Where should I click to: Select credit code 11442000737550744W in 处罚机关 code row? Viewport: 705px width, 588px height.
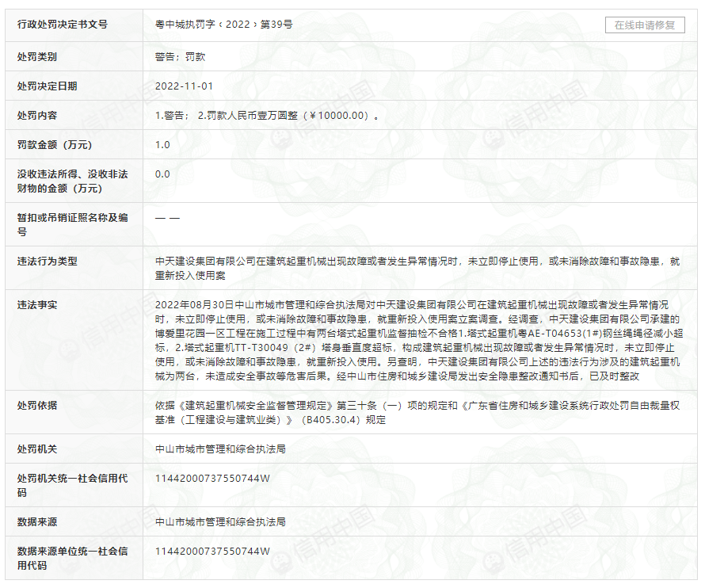pyautogui.click(x=212, y=478)
